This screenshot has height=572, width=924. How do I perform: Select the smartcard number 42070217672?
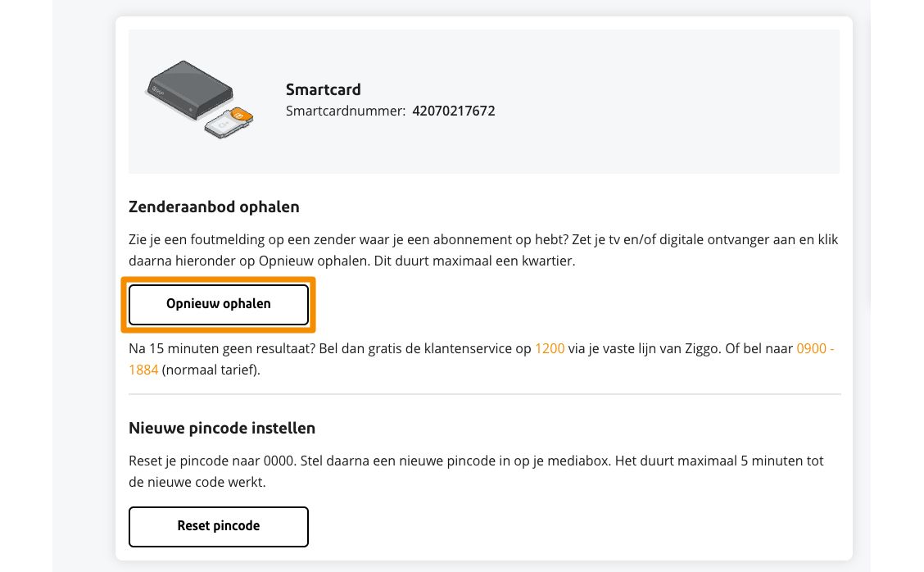coord(454,111)
